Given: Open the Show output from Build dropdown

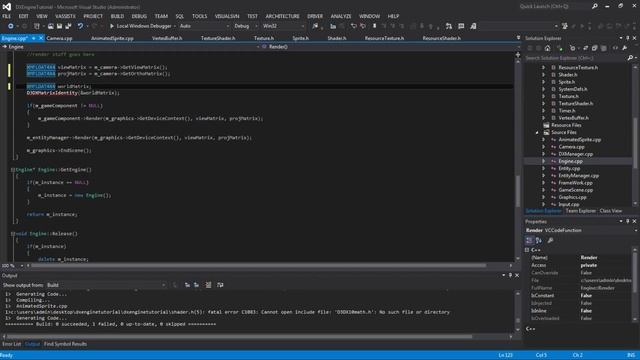Looking at the screenshot, I should coord(106,285).
